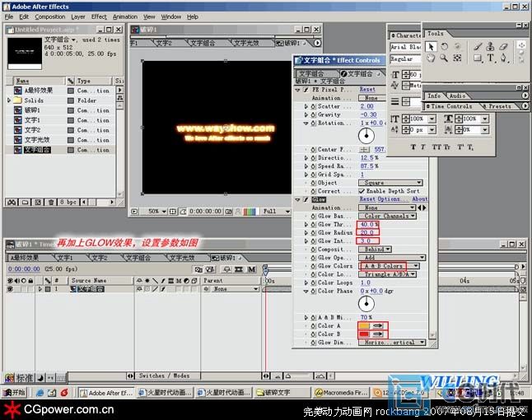
Task: Toggle quality switch on layer 1
Action: tap(155, 289)
